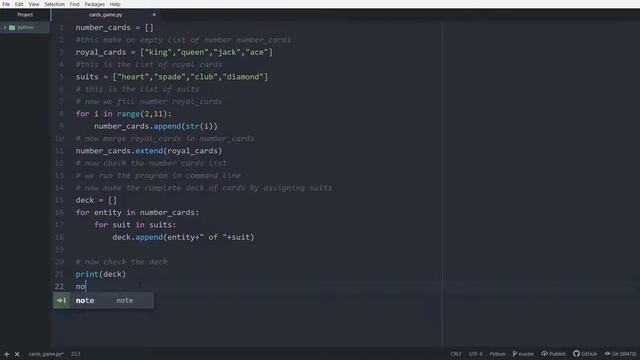This screenshot has height=360, width=640.
Task: Click the Publish text in status bar
Action: pyautogui.click(x=557, y=354)
